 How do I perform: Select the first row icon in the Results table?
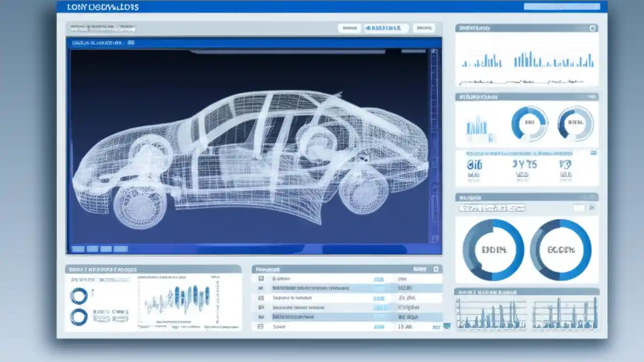point(260,279)
